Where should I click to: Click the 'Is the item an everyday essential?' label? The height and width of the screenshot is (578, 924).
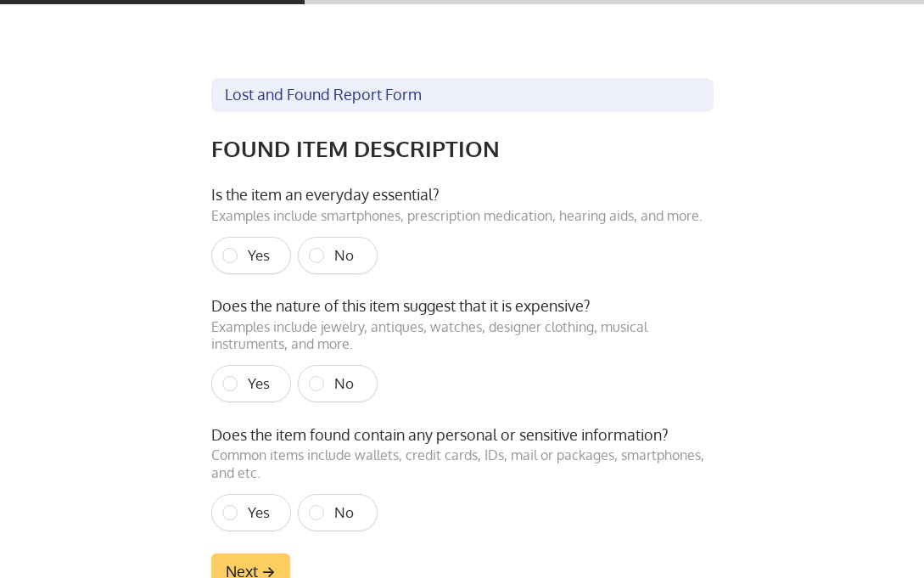[325, 194]
